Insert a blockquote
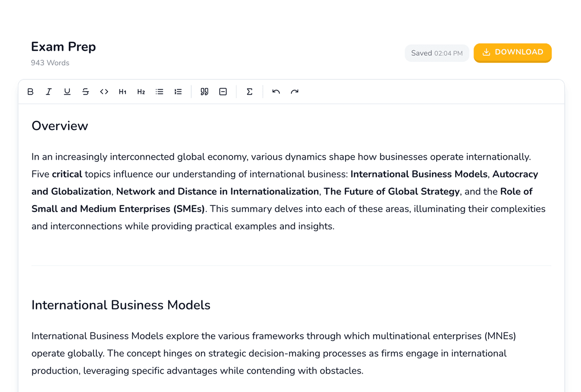The width and height of the screenshot is (581, 392). point(204,91)
